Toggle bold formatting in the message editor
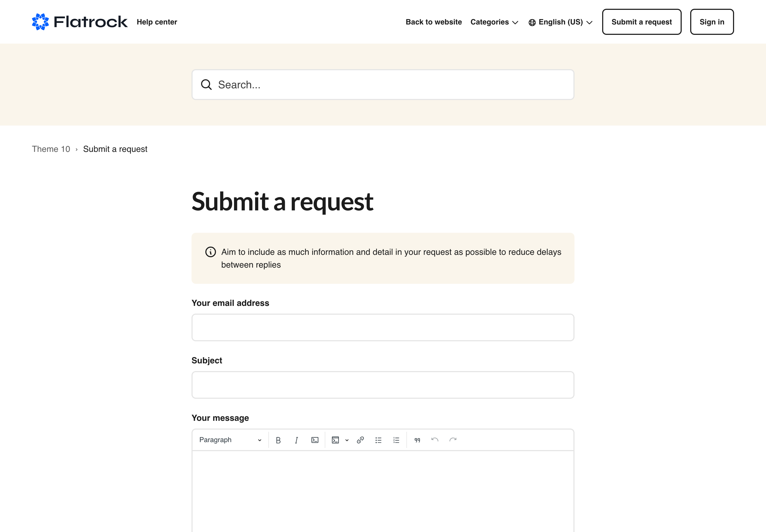 (278, 440)
